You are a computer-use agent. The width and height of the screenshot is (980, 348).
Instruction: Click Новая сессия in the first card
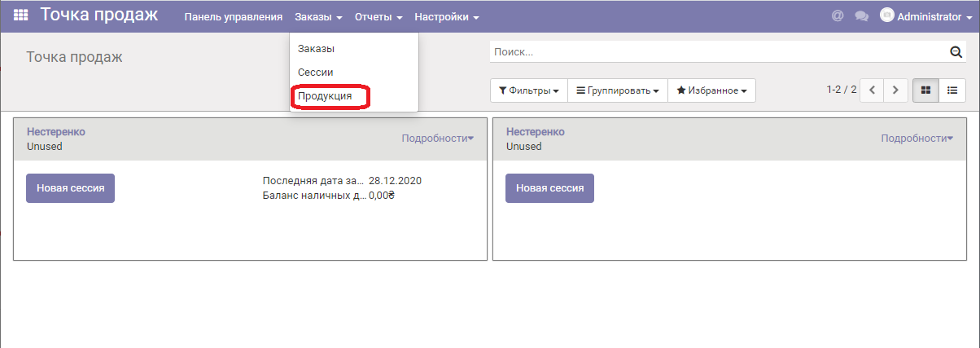coord(70,187)
